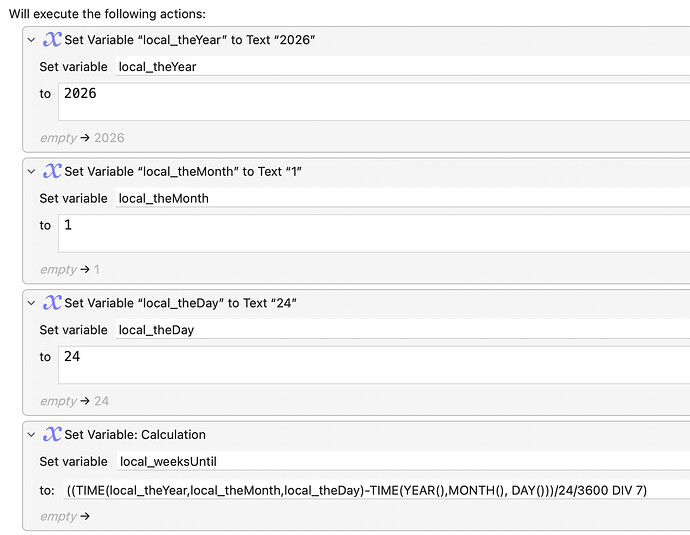Select the Set Variable: Calculation action title

pyautogui.click(x=135, y=434)
